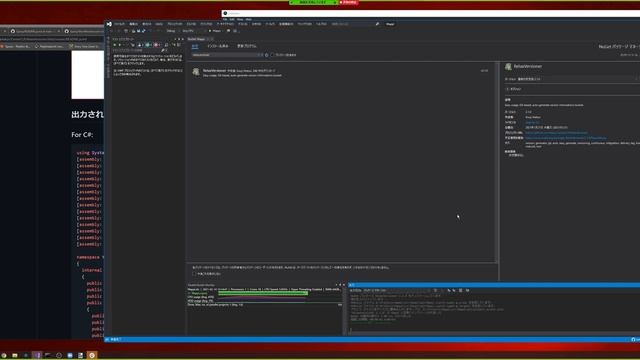Screen dimensions: 640x360
Task: Open the ビルド menu in Visual Studio
Action: 191,24
